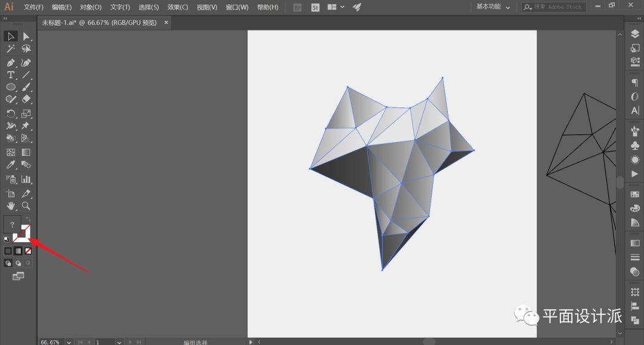The height and width of the screenshot is (345, 644).
Task: Choose the Rotate tool
Action: (11, 113)
